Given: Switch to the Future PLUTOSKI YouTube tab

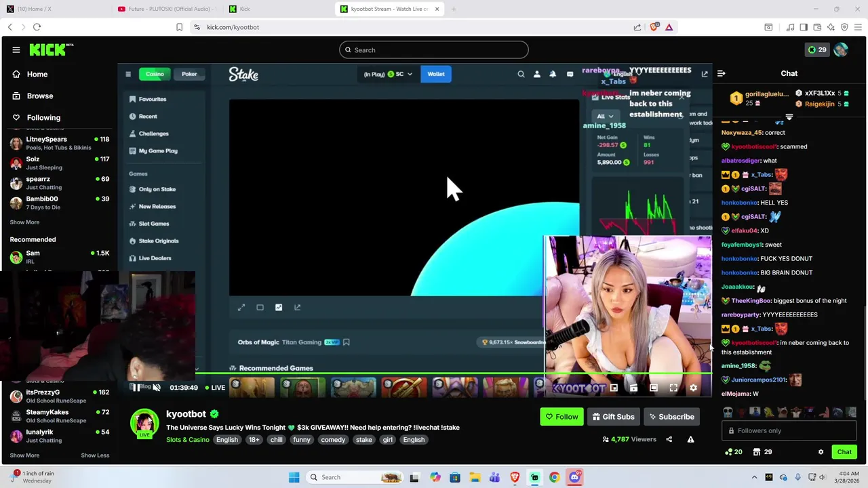Looking at the screenshot, I should pyautogui.click(x=166, y=9).
